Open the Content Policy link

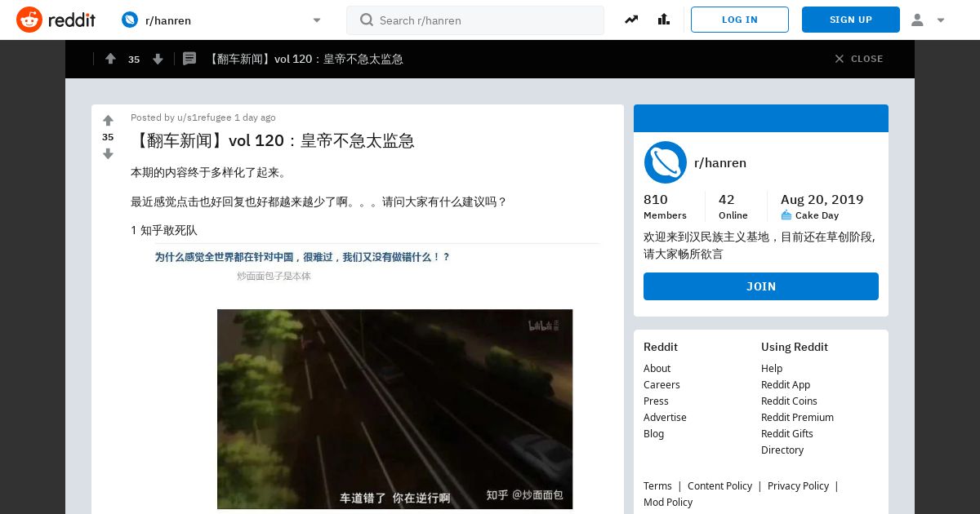pos(719,485)
